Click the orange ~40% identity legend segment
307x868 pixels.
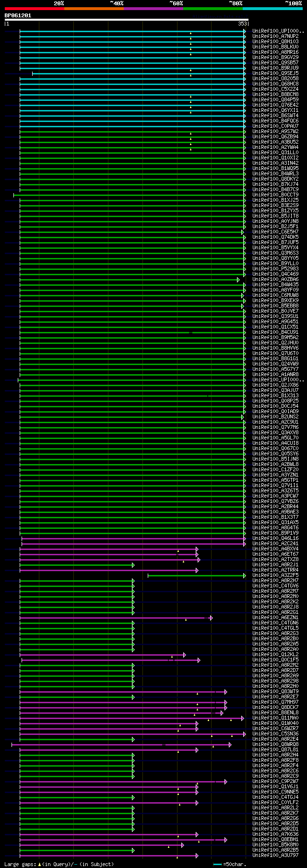[94, 8]
